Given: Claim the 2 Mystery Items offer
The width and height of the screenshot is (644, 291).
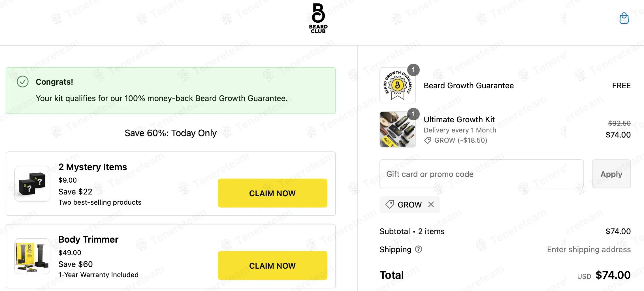Looking at the screenshot, I should (x=272, y=193).
